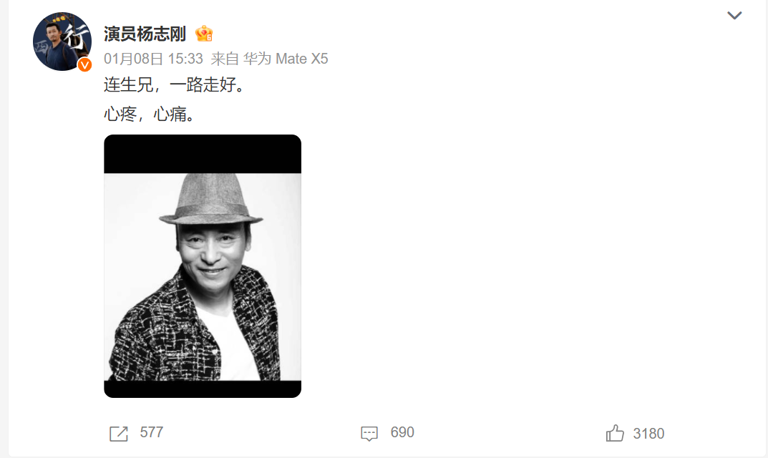Click the black top bar of image
The height and width of the screenshot is (458, 768).
[x=202, y=154]
